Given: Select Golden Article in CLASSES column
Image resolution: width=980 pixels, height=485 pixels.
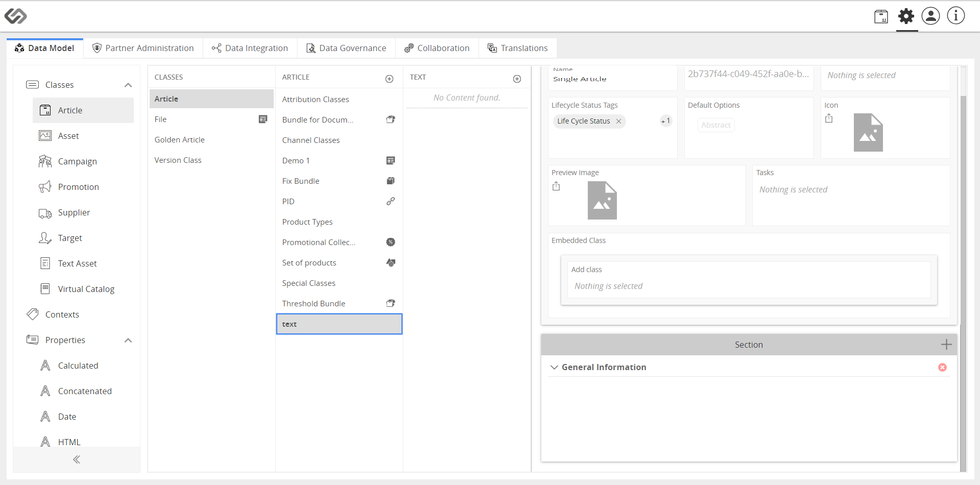Looking at the screenshot, I should [211, 139].
